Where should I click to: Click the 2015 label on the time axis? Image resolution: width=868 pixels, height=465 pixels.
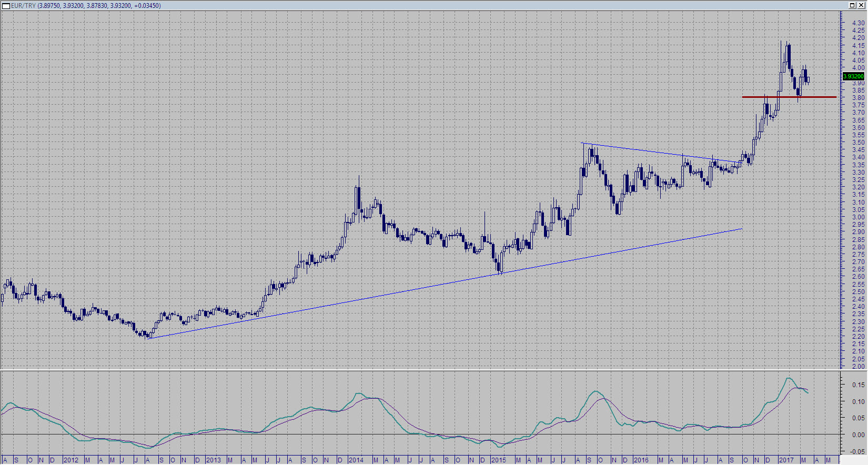(498, 460)
